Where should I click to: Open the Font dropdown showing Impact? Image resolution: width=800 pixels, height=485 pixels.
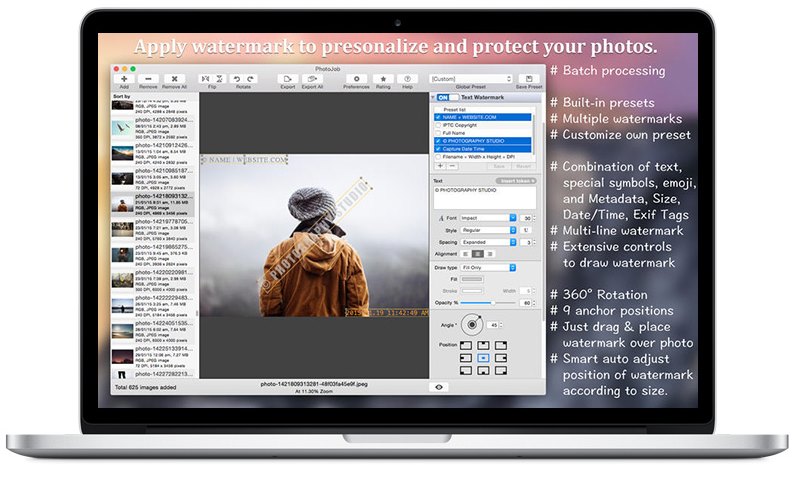(488, 218)
